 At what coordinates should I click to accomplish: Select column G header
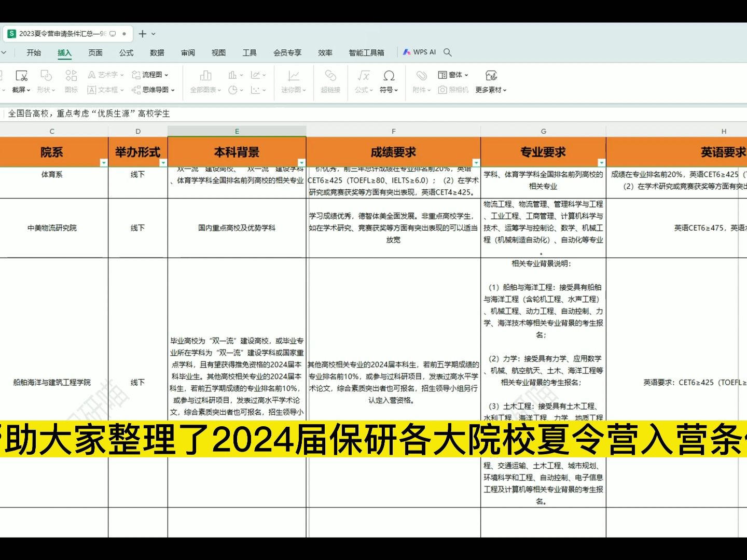click(543, 131)
